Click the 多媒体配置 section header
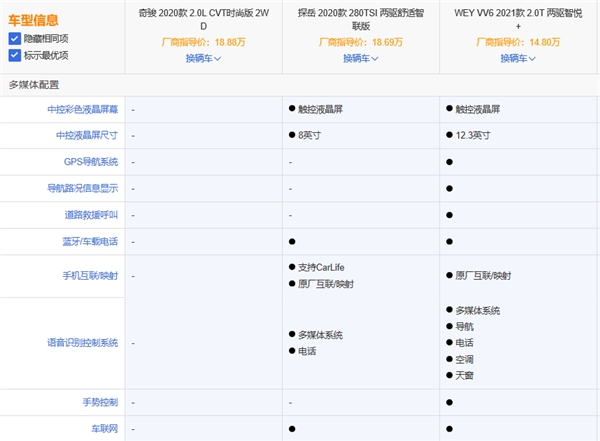Screen dimensions: 600x441 pos(36,84)
